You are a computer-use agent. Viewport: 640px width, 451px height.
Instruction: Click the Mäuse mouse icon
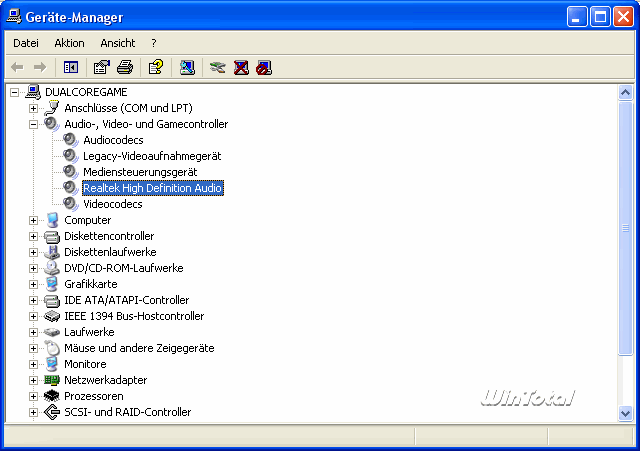pyautogui.click(x=52, y=348)
